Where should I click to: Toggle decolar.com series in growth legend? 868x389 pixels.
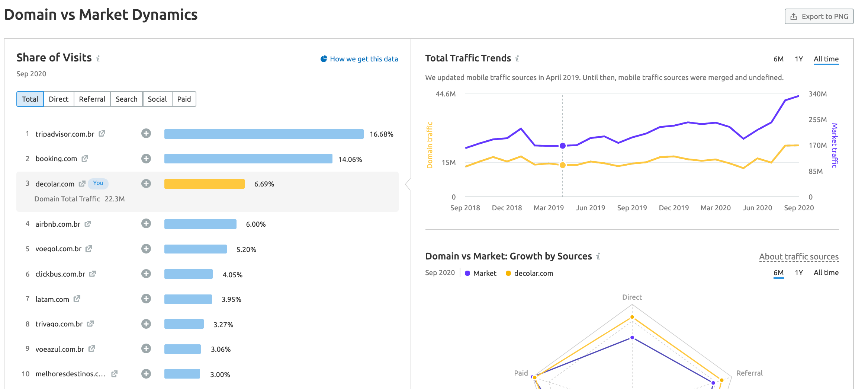529,273
